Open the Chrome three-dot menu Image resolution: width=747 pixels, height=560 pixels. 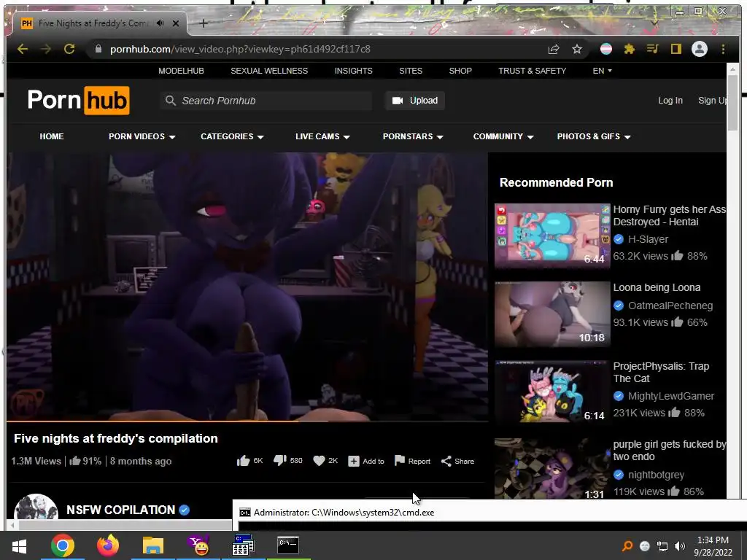pos(723,49)
